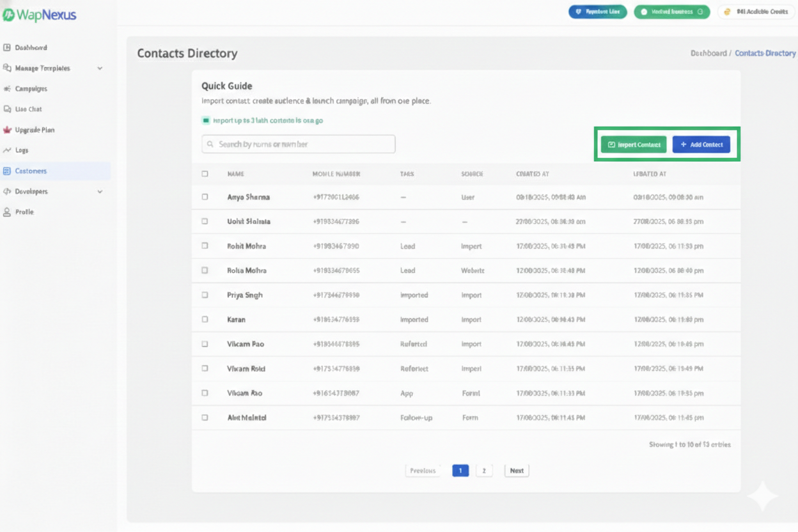Screen dimensions: 798x532
Task: Check the box for Priya Singh
Action: (x=205, y=295)
